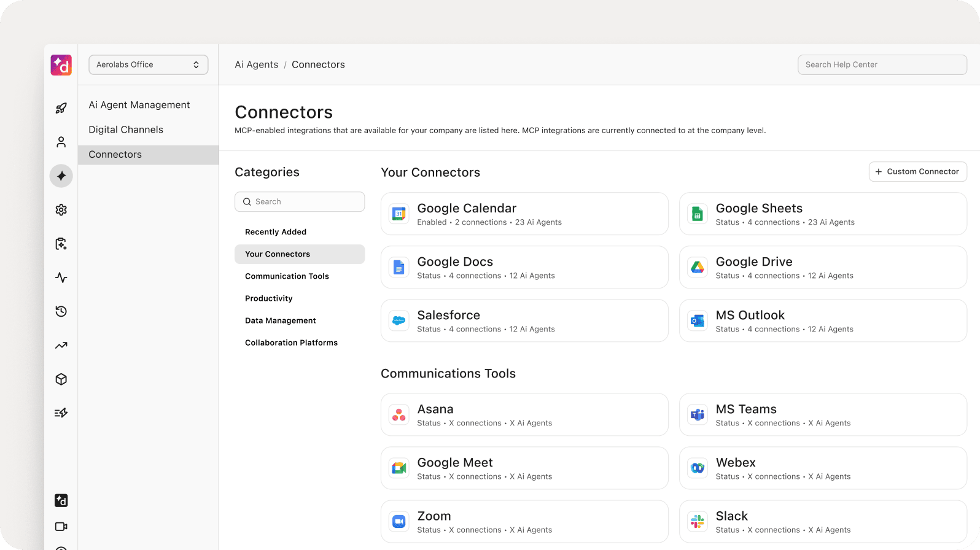Open the Google Docs connector title

point(455,262)
